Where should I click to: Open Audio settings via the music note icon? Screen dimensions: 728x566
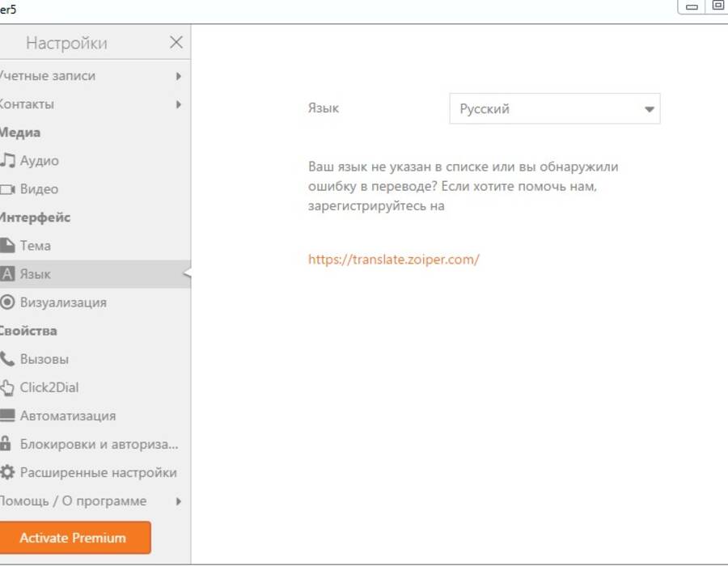pyautogui.click(x=7, y=161)
